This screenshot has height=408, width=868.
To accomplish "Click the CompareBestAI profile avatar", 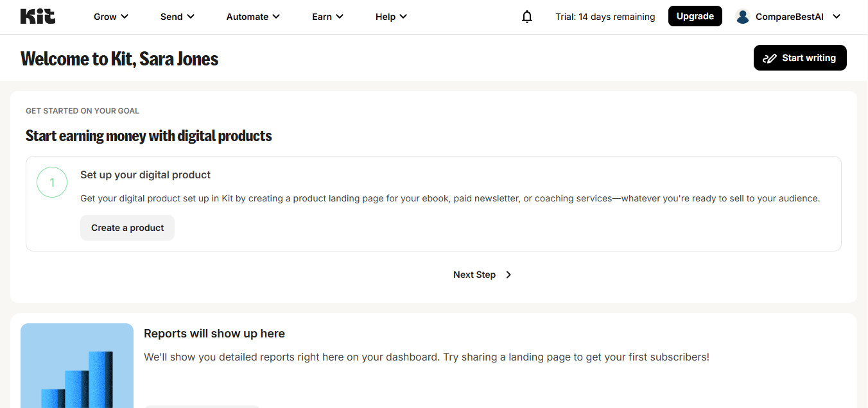I will coord(743,17).
